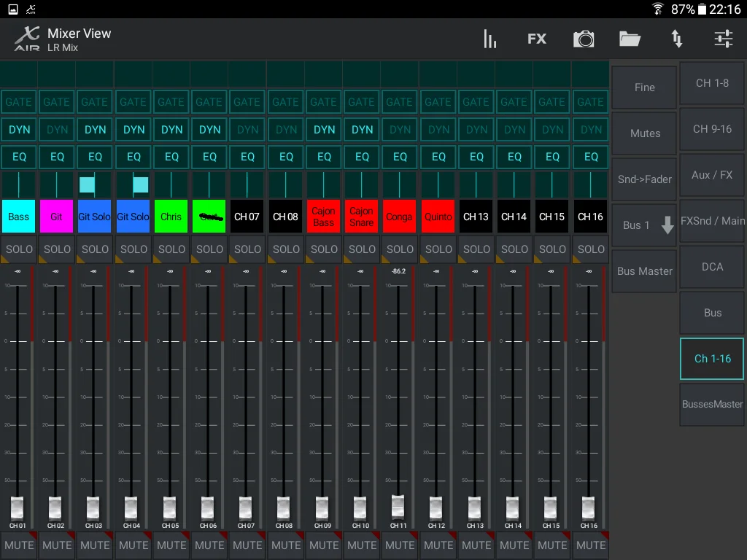Open the Mutes panel
747x560 pixels.
(644, 133)
